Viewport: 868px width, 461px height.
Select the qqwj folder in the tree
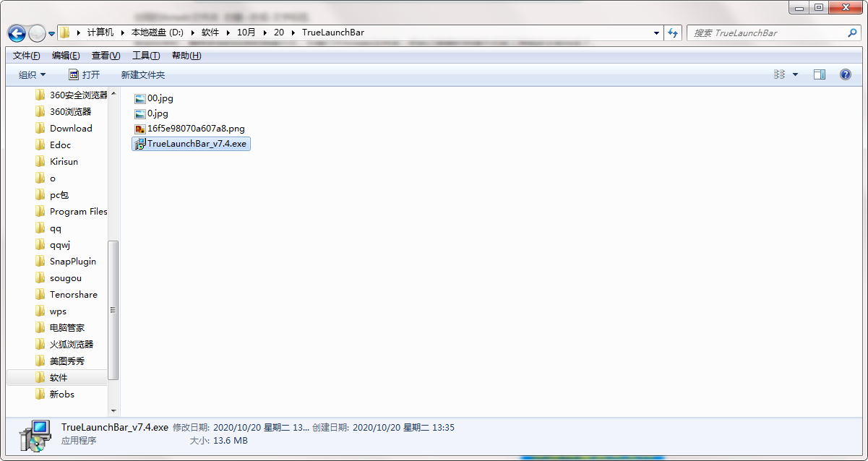pos(60,245)
